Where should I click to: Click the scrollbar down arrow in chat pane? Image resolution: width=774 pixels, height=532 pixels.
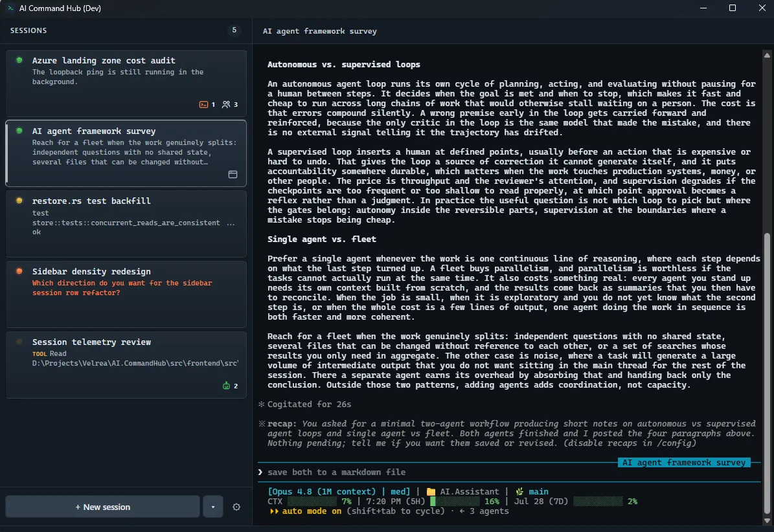click(767, 520)
